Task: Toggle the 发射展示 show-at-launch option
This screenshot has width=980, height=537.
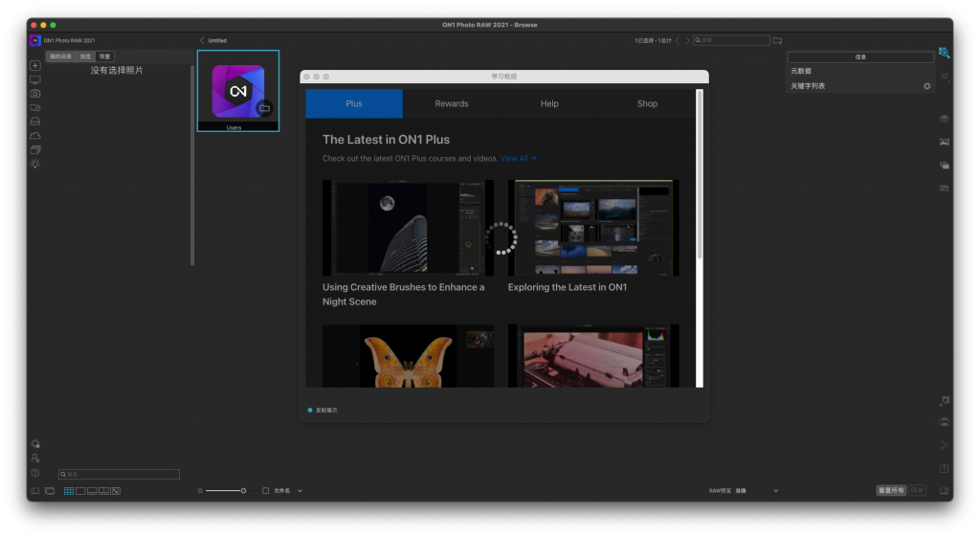Action: coord(310,410)
